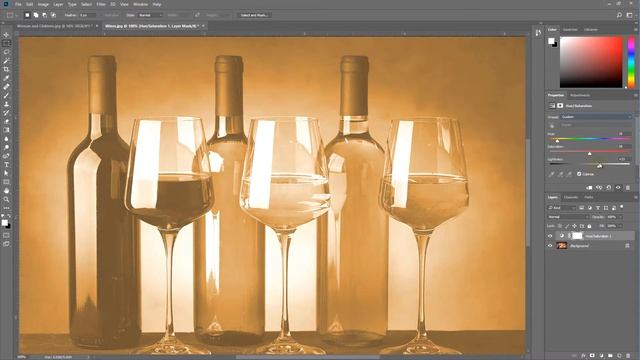Open the layer blend mode dropdown
This screenshot has width=640, height=360.
[x=567, y=217]
